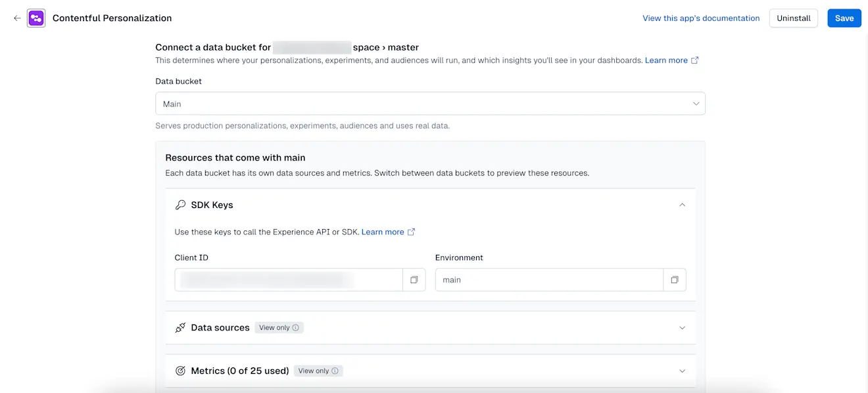The width and height of the screenshot is (868, 393).
Task: Expand the Metrics section
Action: [682, 371]
